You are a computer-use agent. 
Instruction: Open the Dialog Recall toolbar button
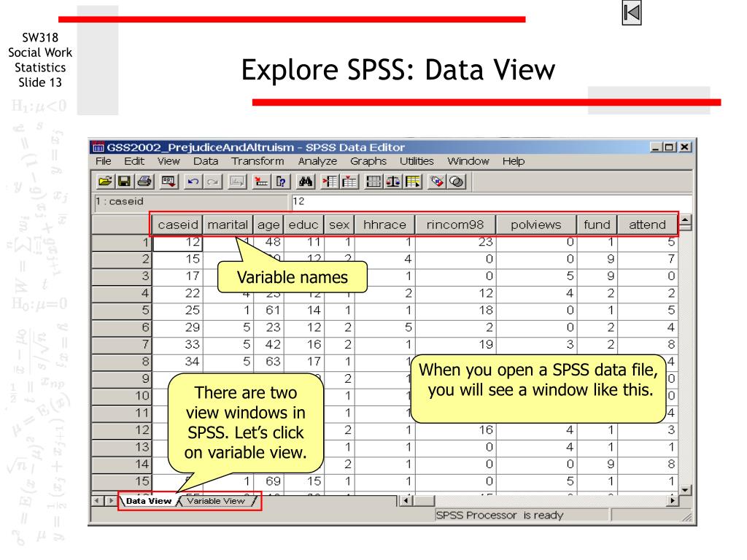[169, 182]
